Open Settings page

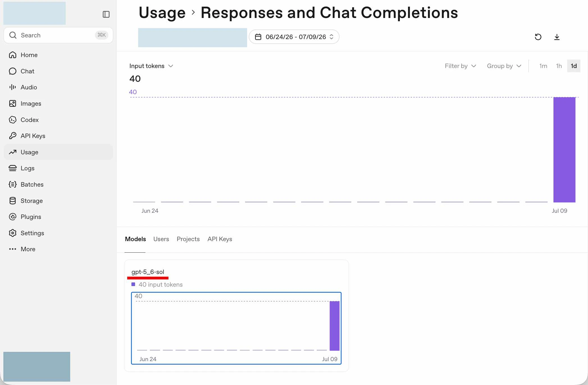point(58,233)
